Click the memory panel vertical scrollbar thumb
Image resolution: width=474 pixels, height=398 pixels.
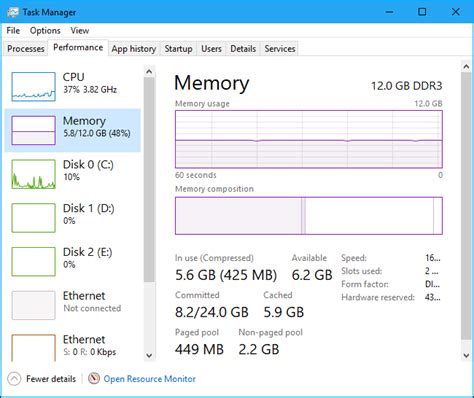(466, 206)
